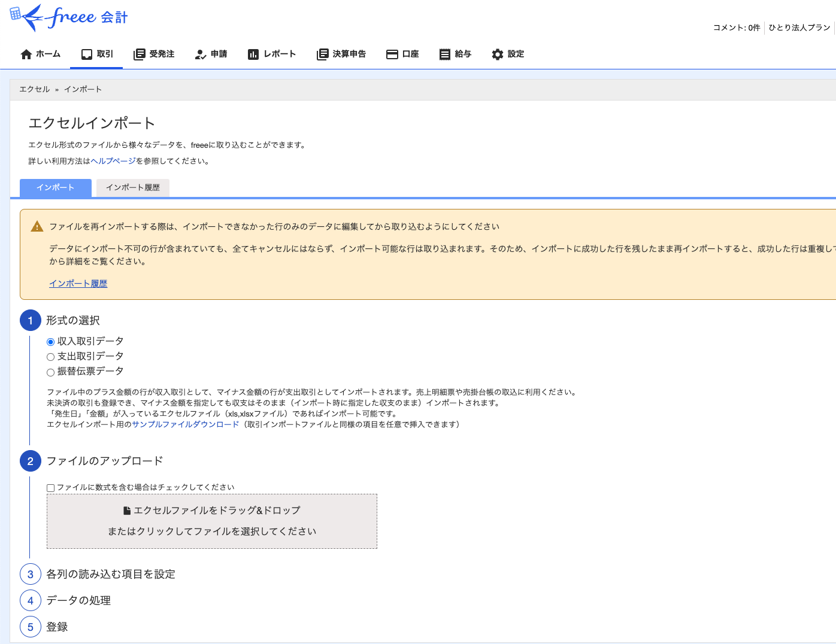Open 決算申告 icon in navigation
Screen dimensions: 836x644
pyautogui.click(x=322, y=54)
